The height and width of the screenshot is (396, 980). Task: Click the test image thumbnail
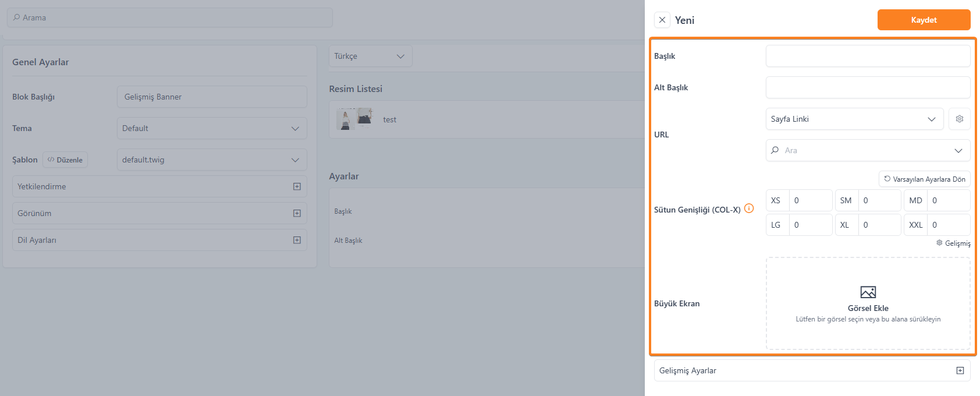pos(354,119)
